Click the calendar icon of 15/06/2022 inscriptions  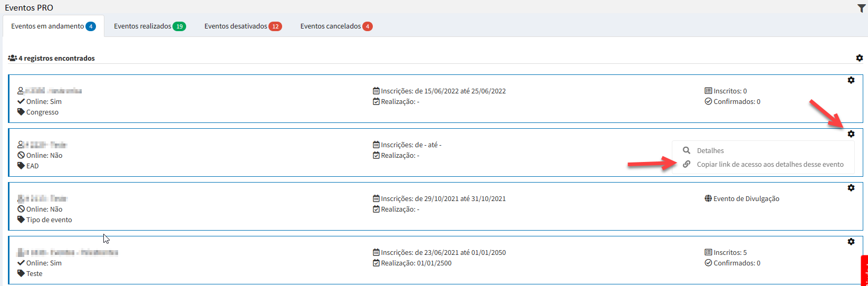(x=376, y=91)
